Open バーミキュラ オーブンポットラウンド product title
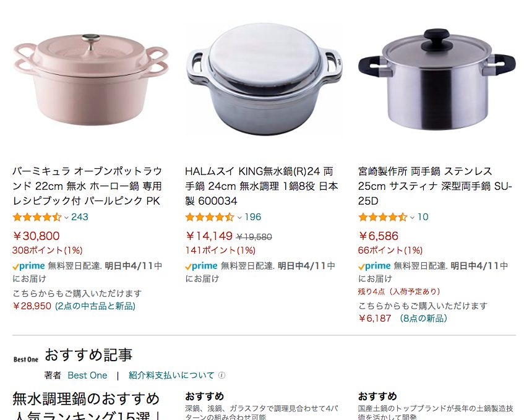Image resolution: width=524 pixels, height=420 pixels. click(88, 186)
